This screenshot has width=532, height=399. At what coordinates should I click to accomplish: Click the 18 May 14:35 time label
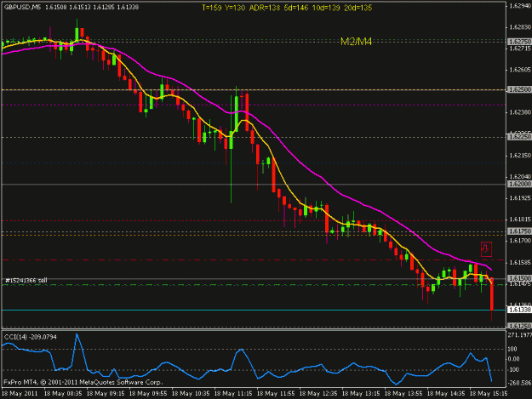tap(446, 394)
